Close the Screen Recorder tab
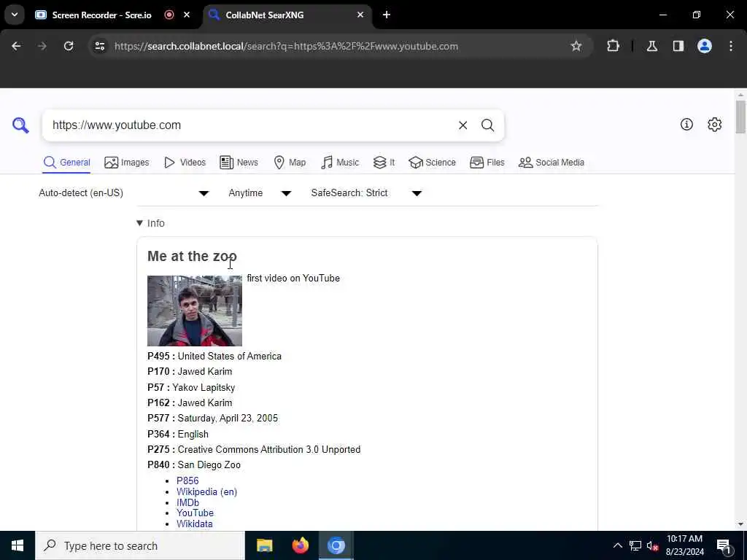The width and height of the screenshot is (747, 560). [x=187, y=15]
